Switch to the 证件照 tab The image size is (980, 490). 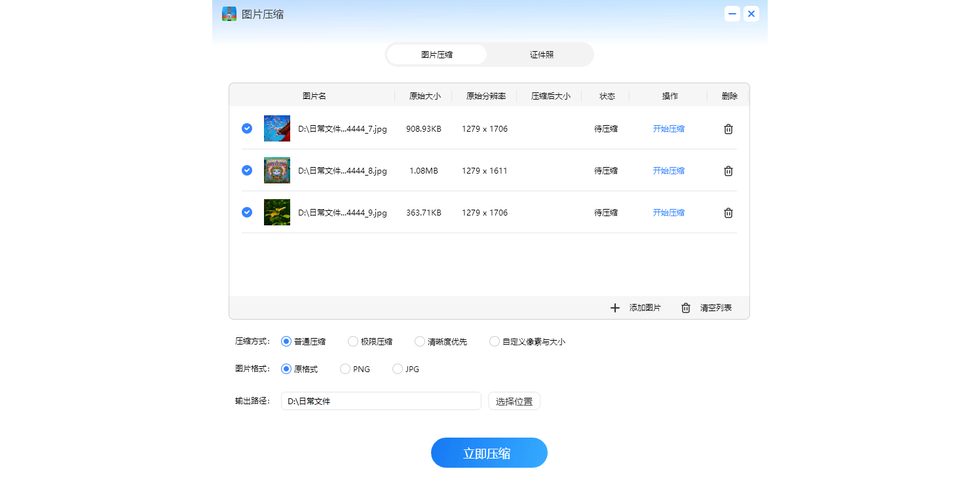click(x=542, y=54)
